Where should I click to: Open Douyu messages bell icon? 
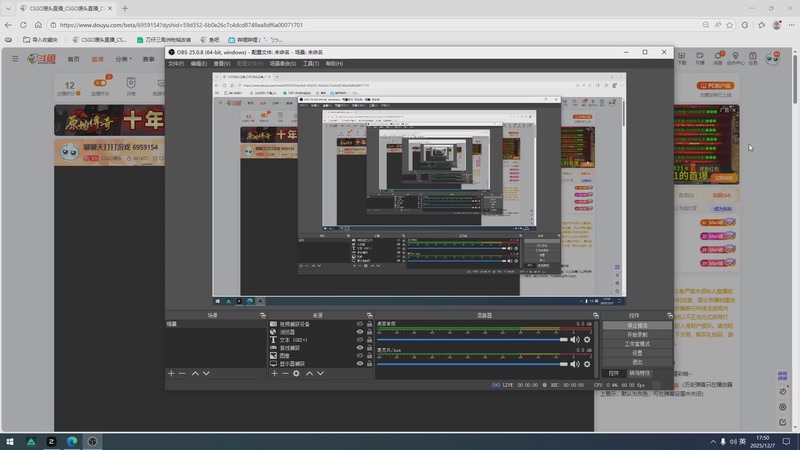coord(717,58)
